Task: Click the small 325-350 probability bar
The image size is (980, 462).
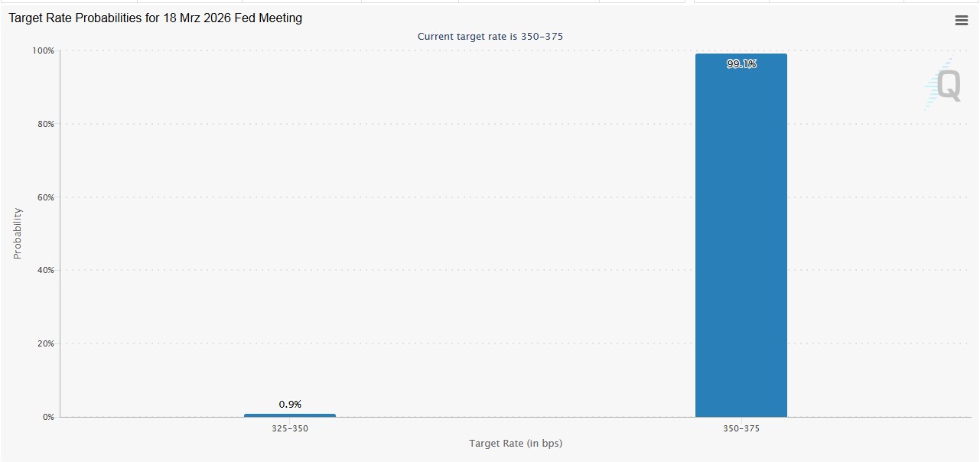Action: pyautogui.click(x=290, y=415)
